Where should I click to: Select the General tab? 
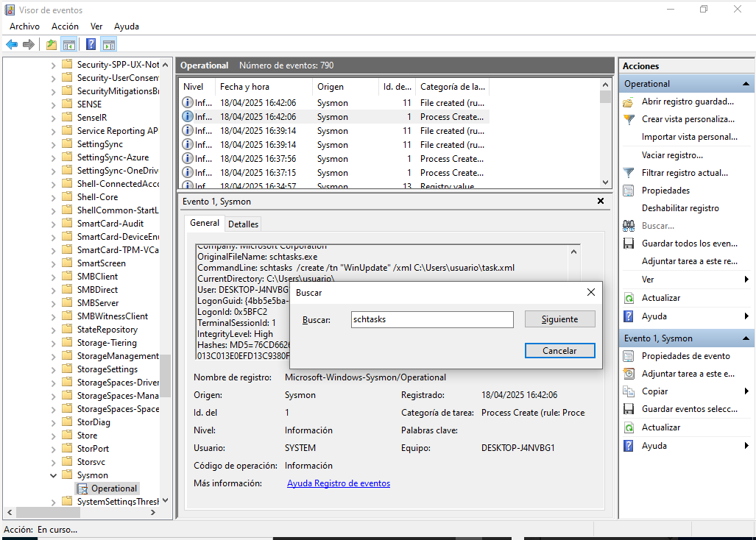[205, 223]
